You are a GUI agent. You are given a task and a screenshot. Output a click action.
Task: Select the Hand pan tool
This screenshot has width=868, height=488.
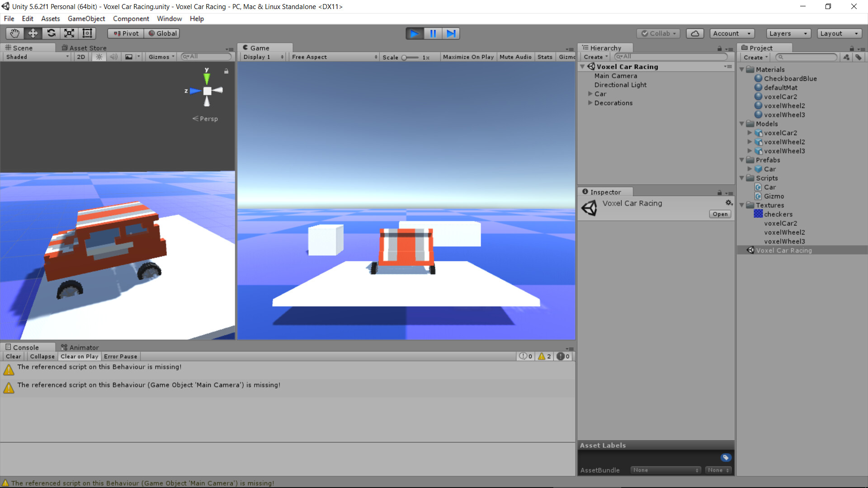click(x=14, y=33)
